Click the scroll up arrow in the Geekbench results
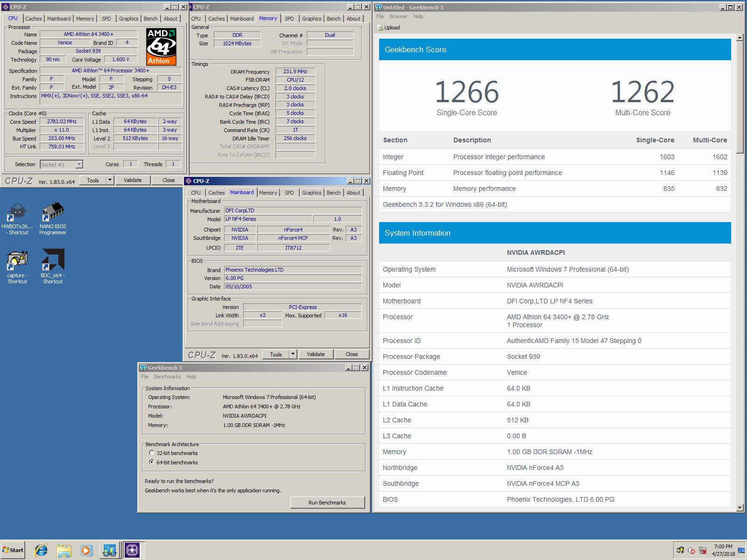 click(740, 37)
